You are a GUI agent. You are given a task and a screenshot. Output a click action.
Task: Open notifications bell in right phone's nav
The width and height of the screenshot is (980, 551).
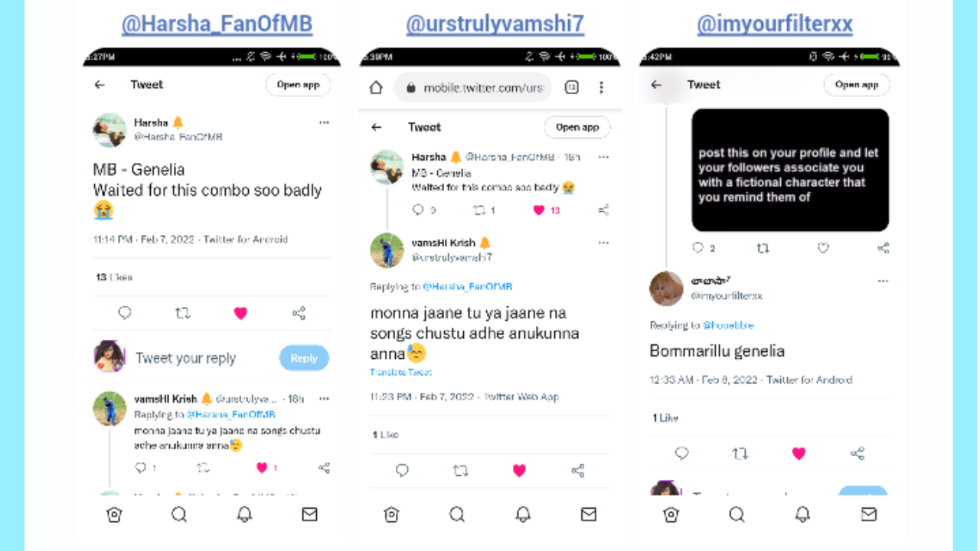(x=802, y=514)
